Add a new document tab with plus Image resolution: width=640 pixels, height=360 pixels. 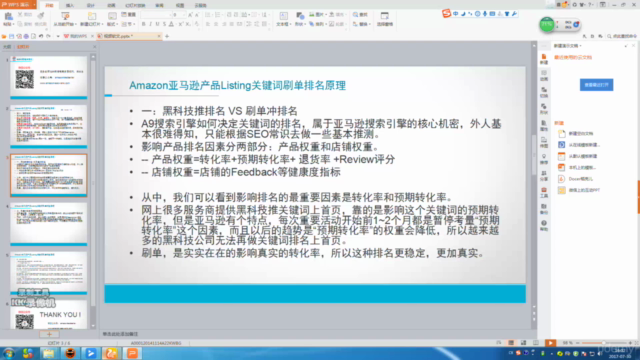point(167,36)
